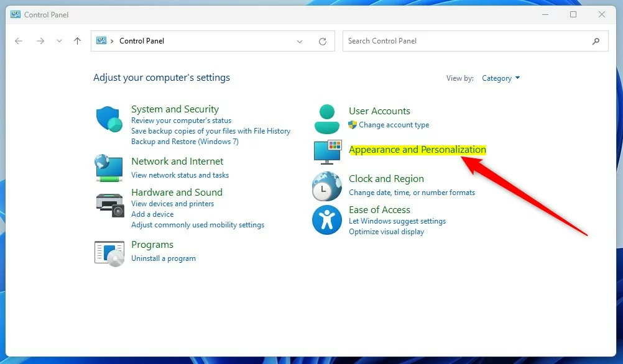Open Hardware and Sound heading

click(x=177, y=192)
